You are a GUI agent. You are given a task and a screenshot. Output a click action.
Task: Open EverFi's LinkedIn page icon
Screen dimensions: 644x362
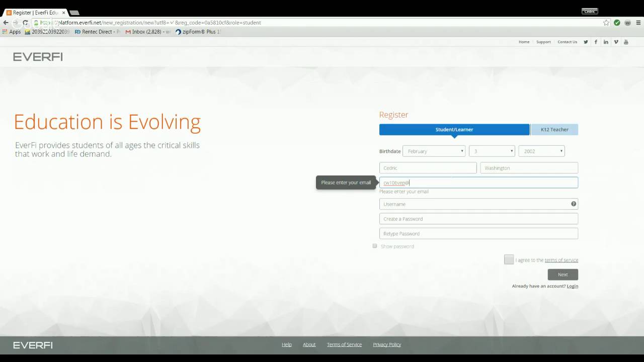(606, 42)
